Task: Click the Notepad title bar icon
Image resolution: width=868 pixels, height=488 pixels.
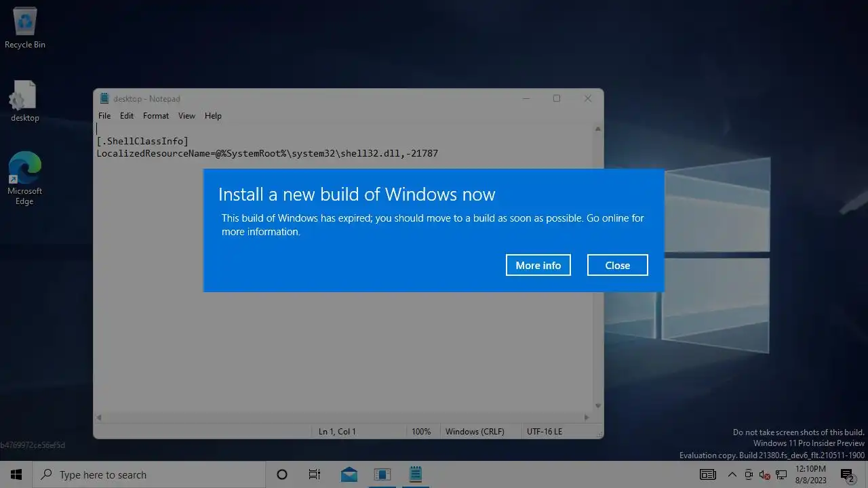Action: coord(104,98)
